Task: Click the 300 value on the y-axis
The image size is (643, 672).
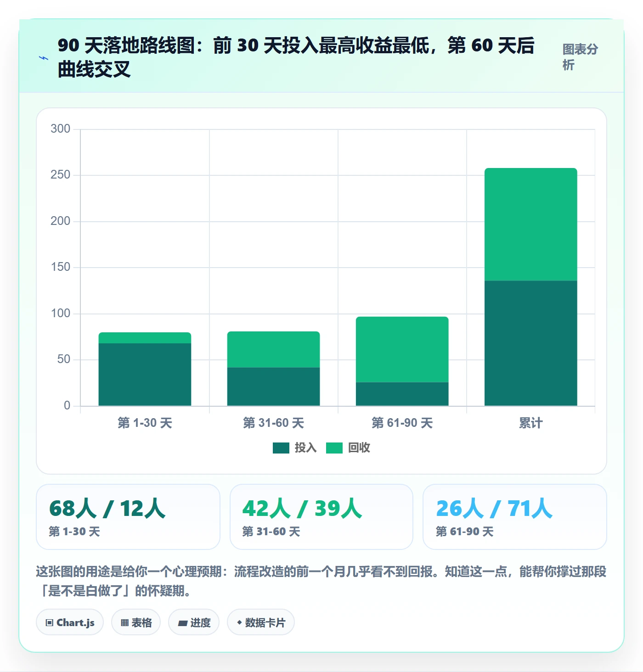Action: 61,129
